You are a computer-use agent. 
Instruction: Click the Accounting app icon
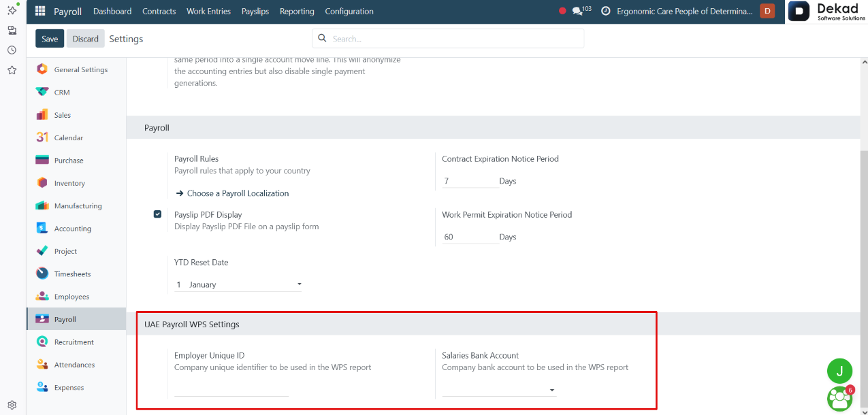[x=42, y=229]
